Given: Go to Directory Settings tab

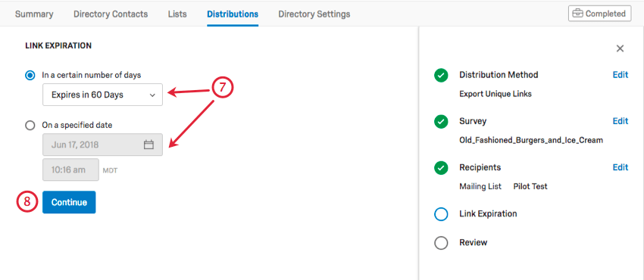Looking at the screenshot, I should (314, 14).
